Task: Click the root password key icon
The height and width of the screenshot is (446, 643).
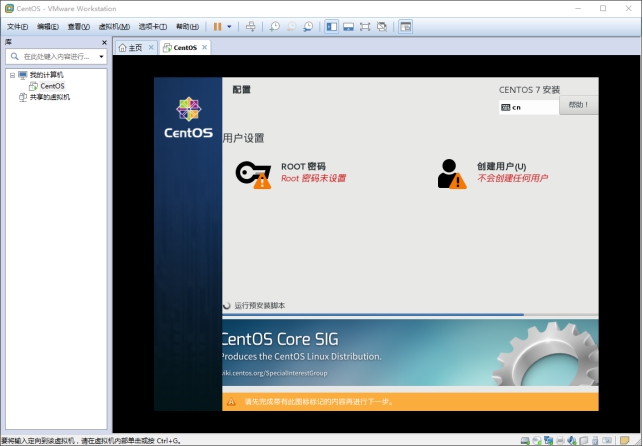Action: click(253, 174)
